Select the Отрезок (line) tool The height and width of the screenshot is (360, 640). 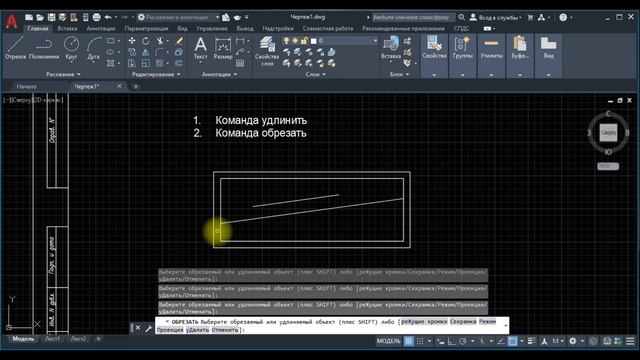pyautogui.click(x=16, y=48)
